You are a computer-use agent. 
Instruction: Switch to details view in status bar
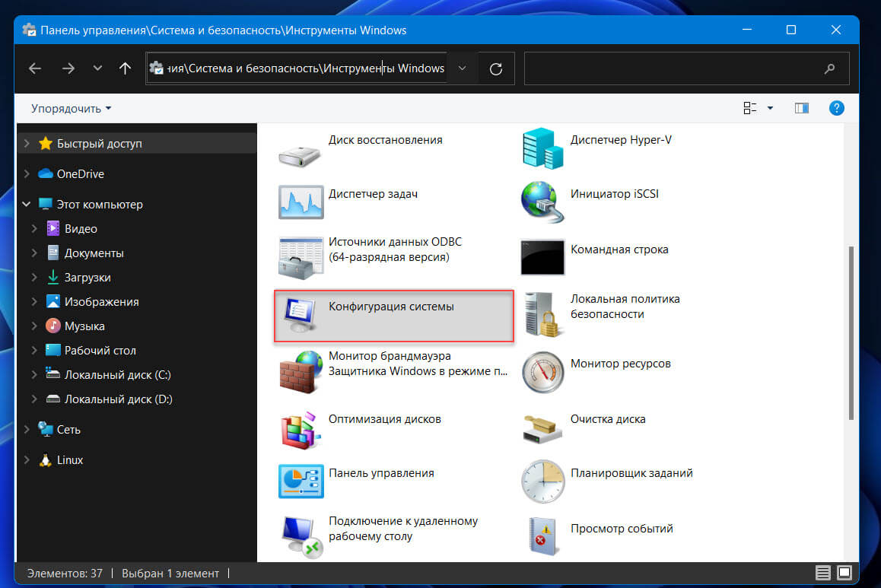(x=823, y=572)
